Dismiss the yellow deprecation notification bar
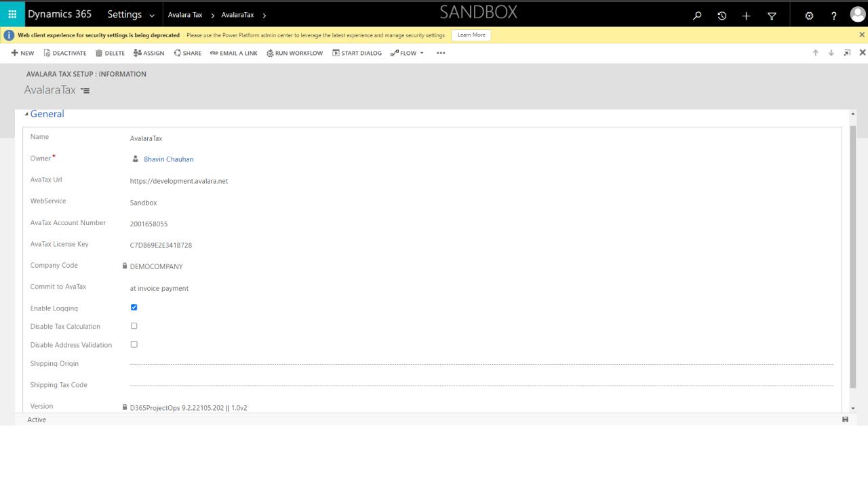This screenshot has height=488, width=868. pyautogui.click(x=862, y=35)
